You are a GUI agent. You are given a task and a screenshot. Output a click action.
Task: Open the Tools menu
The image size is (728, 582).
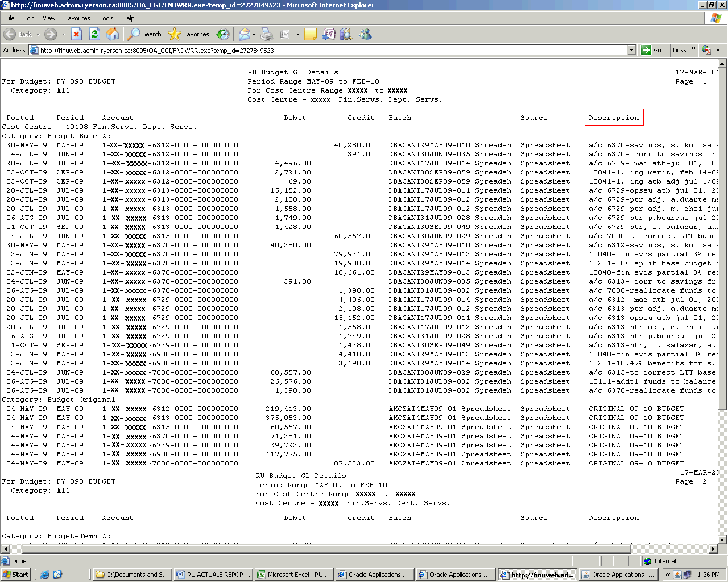(106, 18)
